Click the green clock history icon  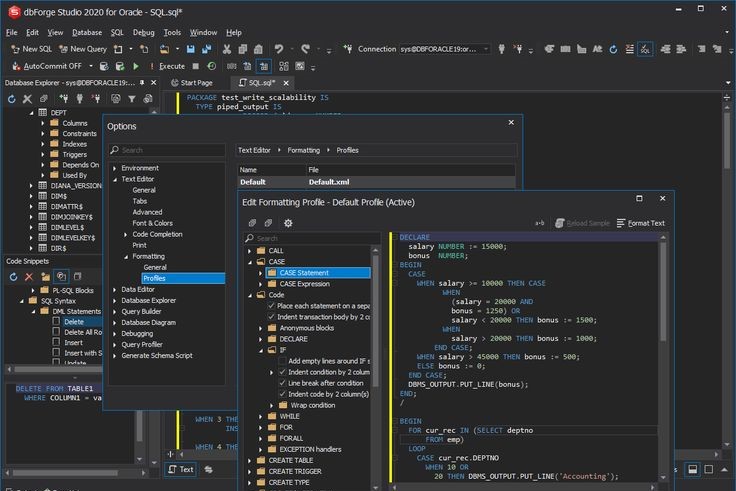tap(212, 66)
